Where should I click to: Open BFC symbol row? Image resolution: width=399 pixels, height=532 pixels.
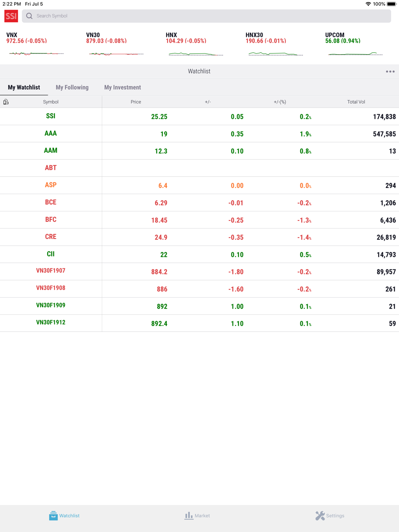coord(199,220)
